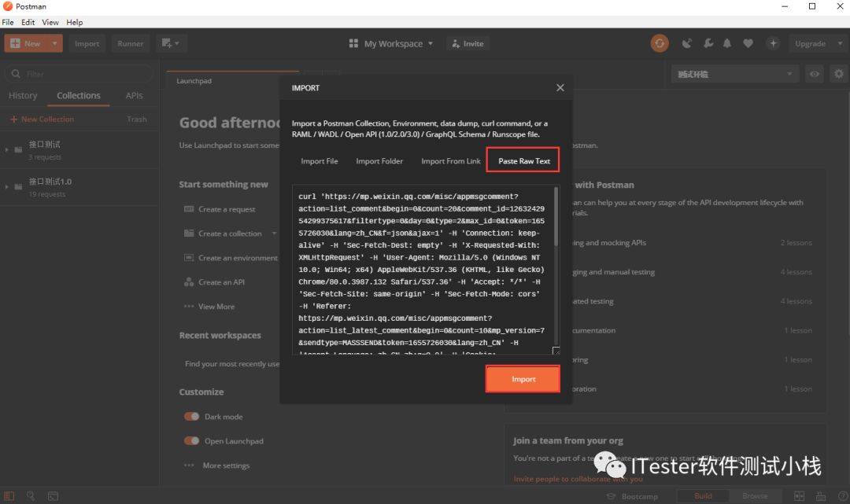Open the Runner button
The width and height of the screenshot is (850, 504).
(x=130, y=43)
